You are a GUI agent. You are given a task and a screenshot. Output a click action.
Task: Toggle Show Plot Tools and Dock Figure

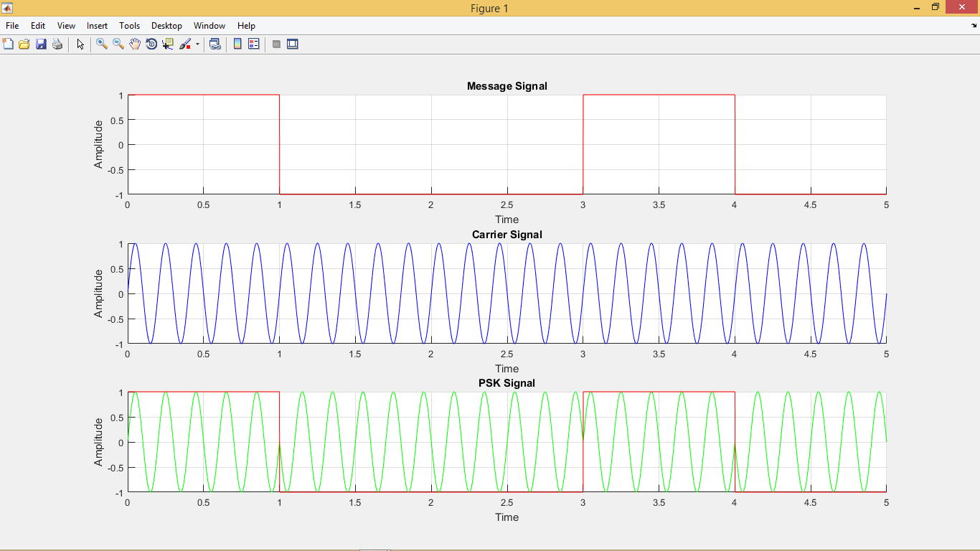click(x=291, y=44)
